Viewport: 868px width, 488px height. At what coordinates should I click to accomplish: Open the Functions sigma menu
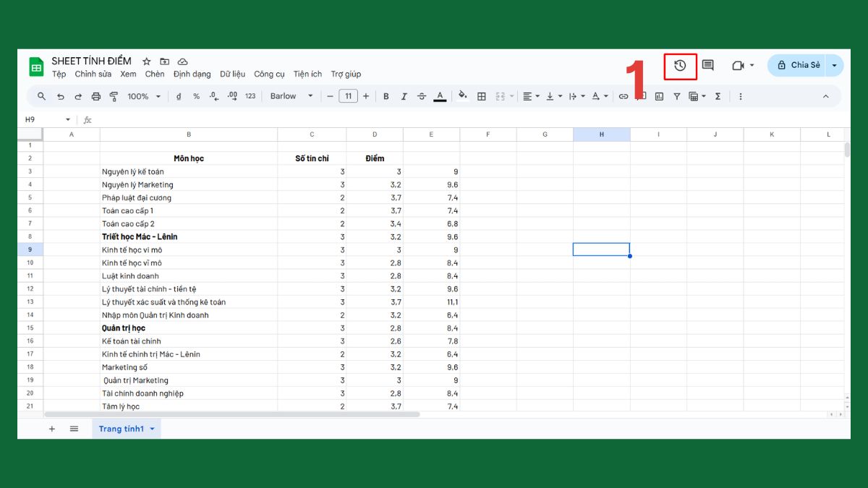pos(717,95)
